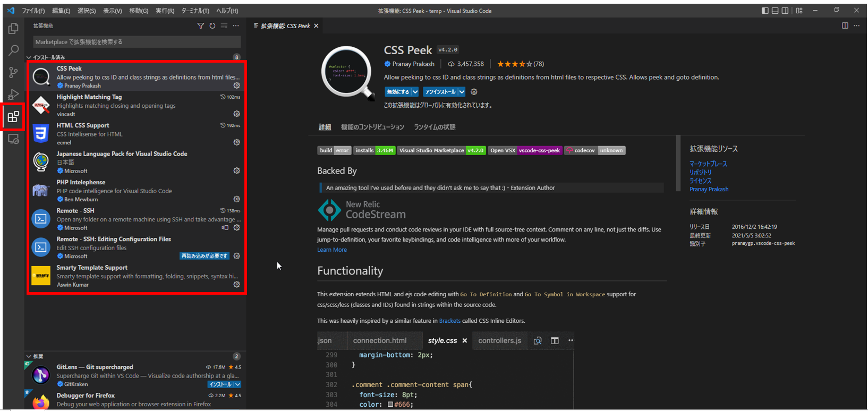This screenshot has height=411, width=868.
Task: Click the Open VSX vscode-css-peek badge
Action: coord(525,150)
